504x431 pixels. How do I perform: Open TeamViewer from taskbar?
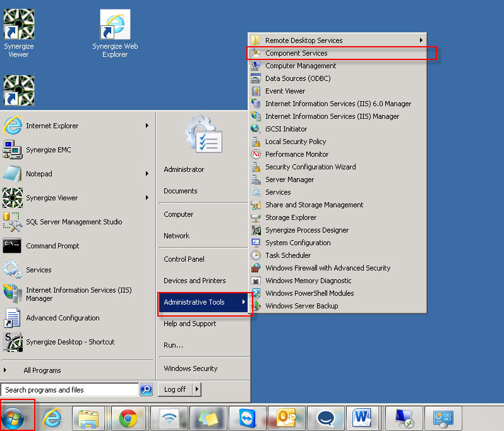[248, 418]
